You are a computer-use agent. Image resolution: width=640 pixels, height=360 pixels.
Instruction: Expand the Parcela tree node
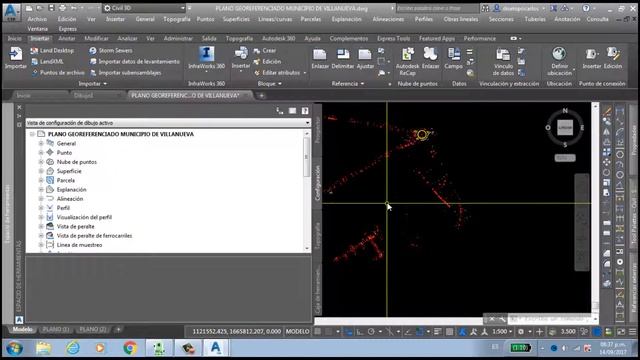click(x=41, y=180)
